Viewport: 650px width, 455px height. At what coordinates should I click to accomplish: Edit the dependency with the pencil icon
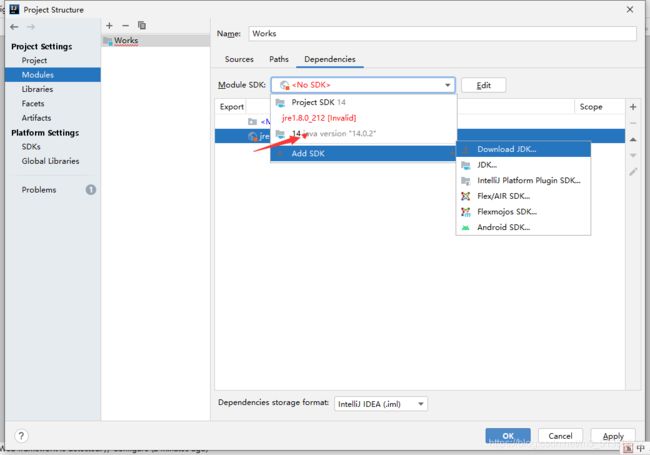point(633,172)
